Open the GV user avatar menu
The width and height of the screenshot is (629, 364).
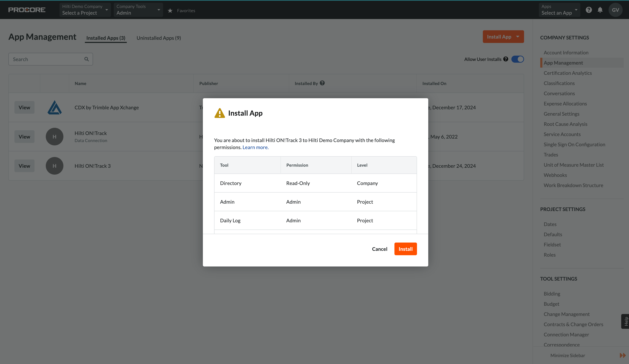(615, 10)
